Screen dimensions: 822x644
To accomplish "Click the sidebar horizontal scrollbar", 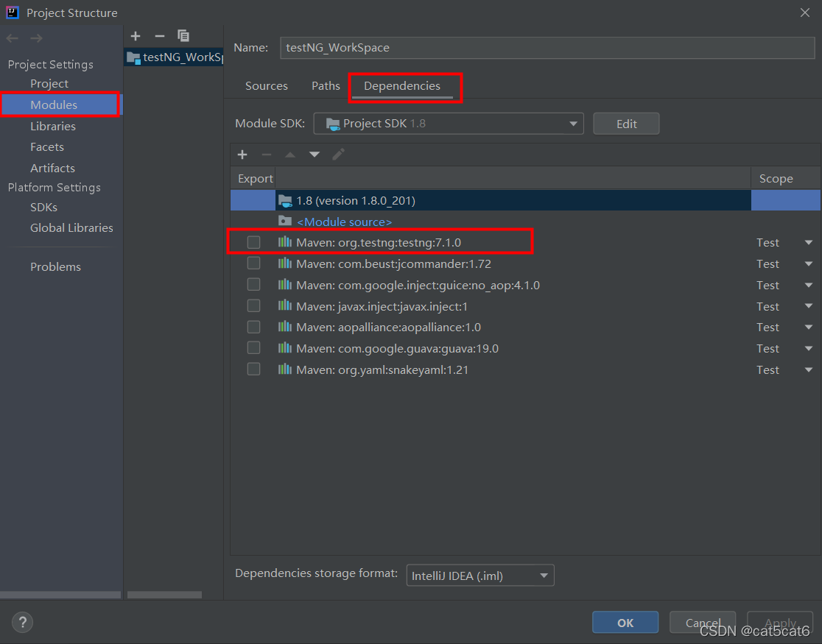I will click(x=60, y=595).
